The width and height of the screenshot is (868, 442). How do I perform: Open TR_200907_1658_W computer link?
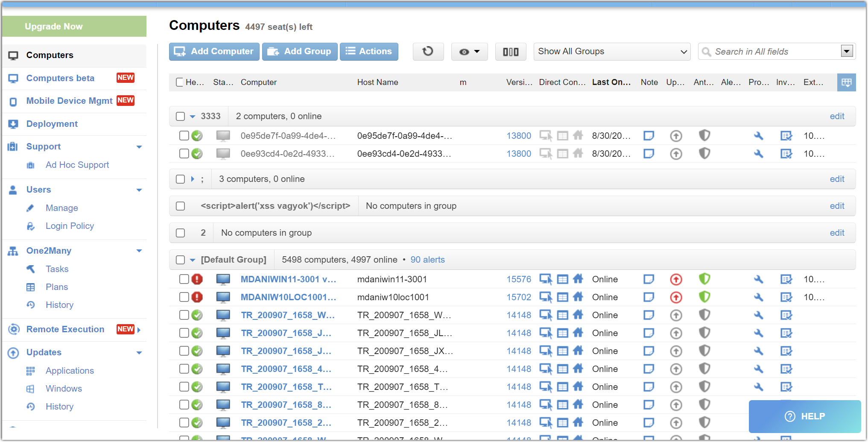coord(288,315)
